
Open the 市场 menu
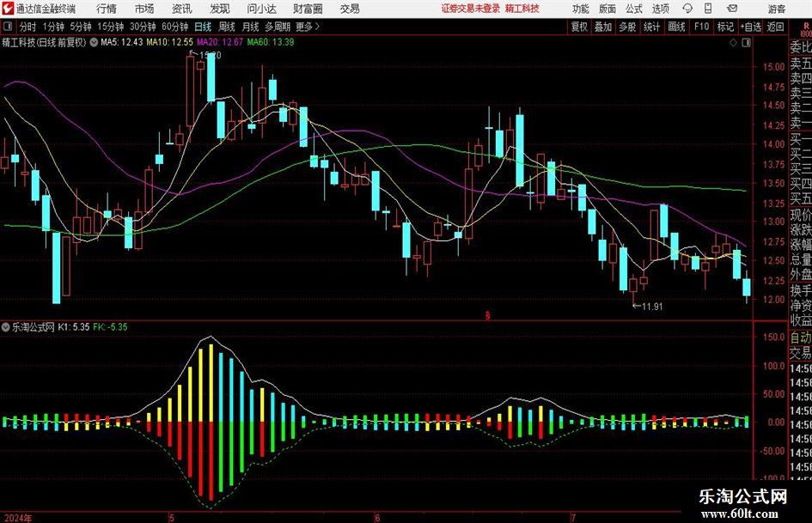point(144,9)
